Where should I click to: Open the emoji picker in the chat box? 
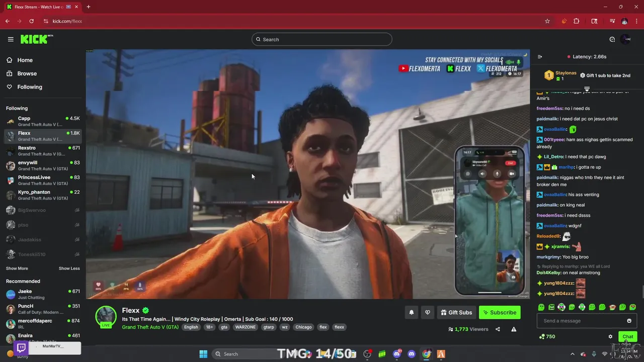coord(629,321)
